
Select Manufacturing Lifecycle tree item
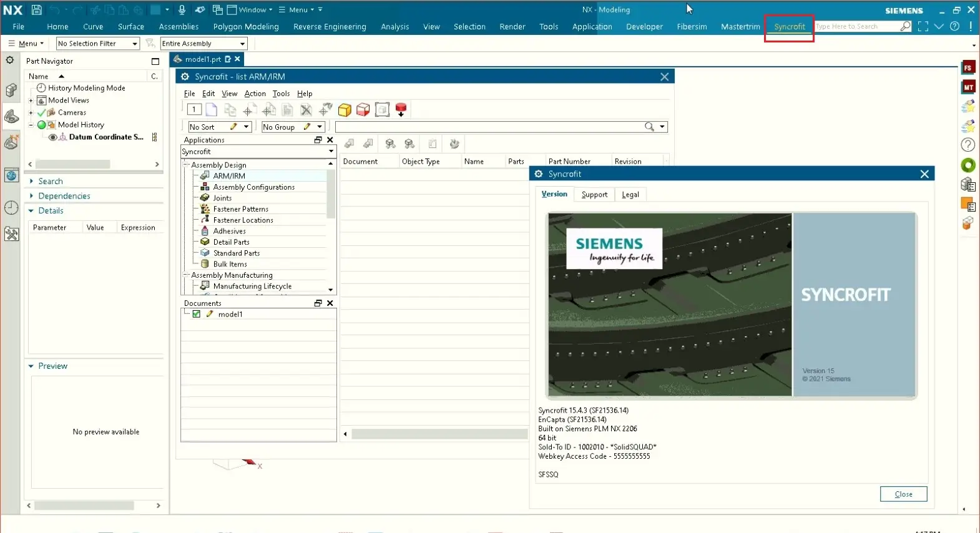click(252, 286)
